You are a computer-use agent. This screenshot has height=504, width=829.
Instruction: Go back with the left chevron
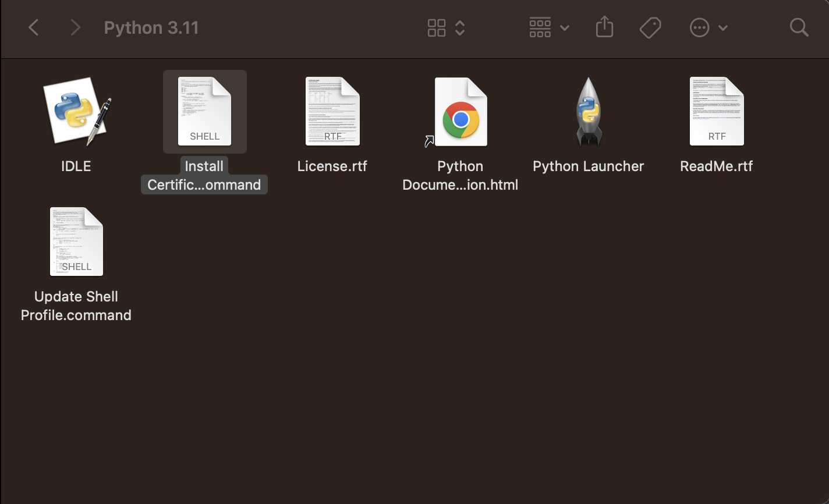click(34, 27)
